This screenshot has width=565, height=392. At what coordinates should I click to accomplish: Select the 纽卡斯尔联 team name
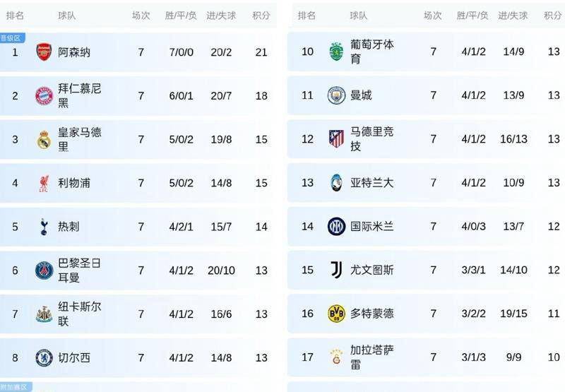[78, 314]
